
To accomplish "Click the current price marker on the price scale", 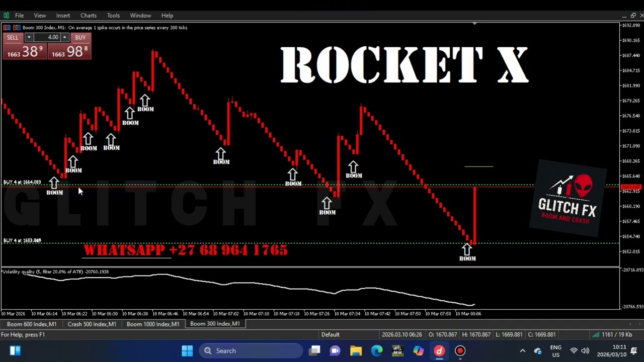I will [x=631, y=187].
